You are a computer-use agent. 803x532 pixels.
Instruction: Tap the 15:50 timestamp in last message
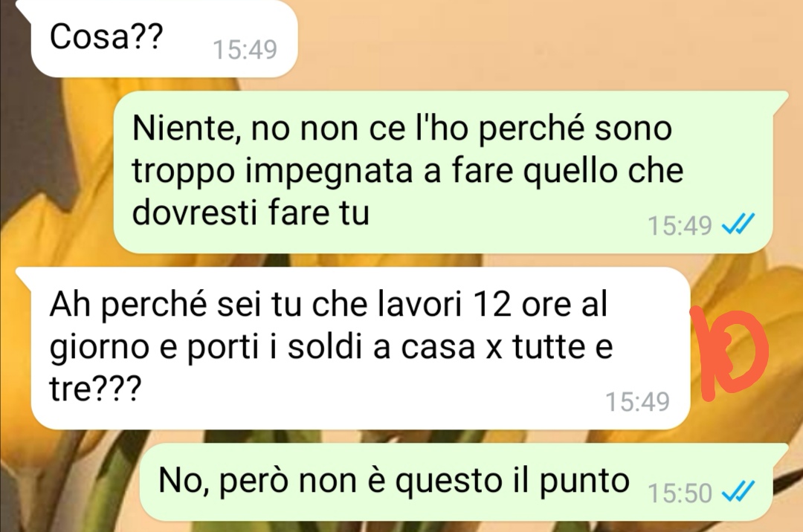coord(680,493)
